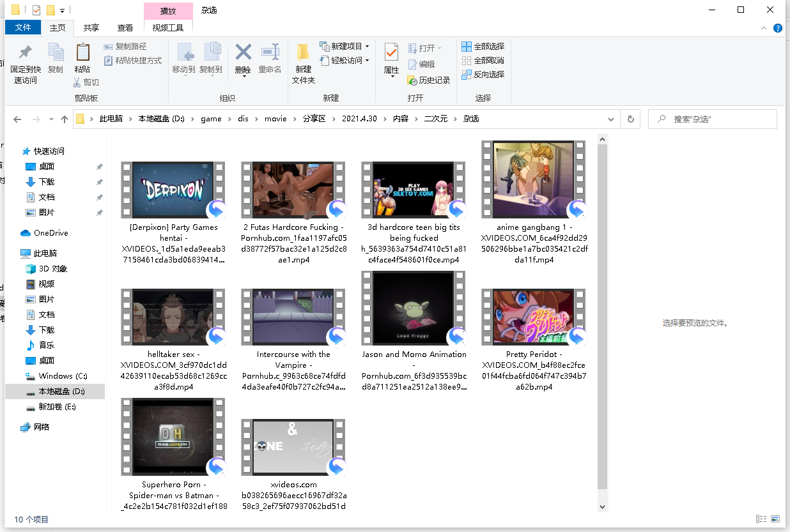Click the forward navigation arrow

(x=36, y=119)
